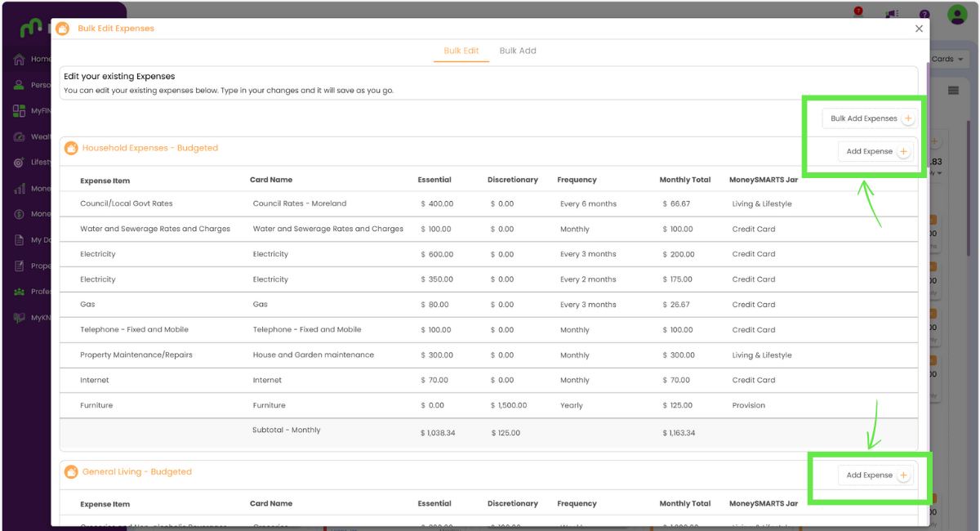Click "Water and Sewerage Rates and Charges" expense item
This screenshot has width=980, height=531.
[155, 229]
